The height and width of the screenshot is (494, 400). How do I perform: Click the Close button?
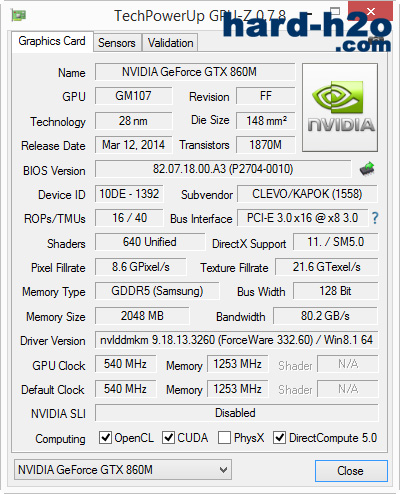tap(351, 471)
